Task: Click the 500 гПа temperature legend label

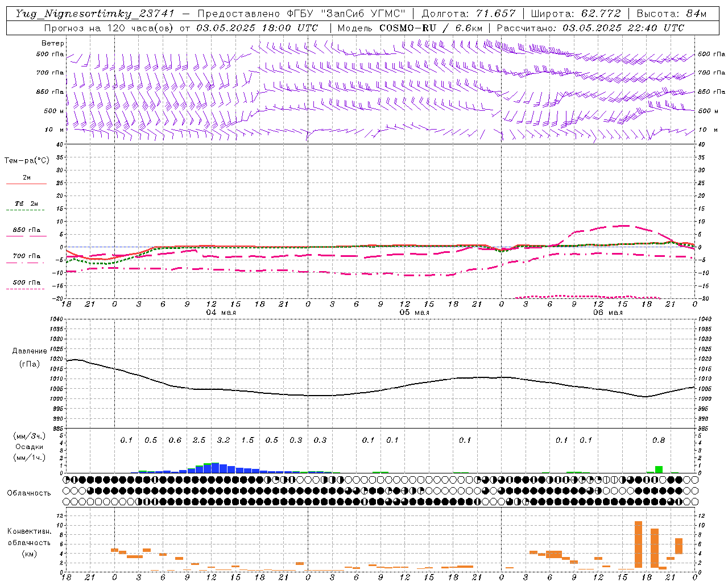Action: [27, 282]
